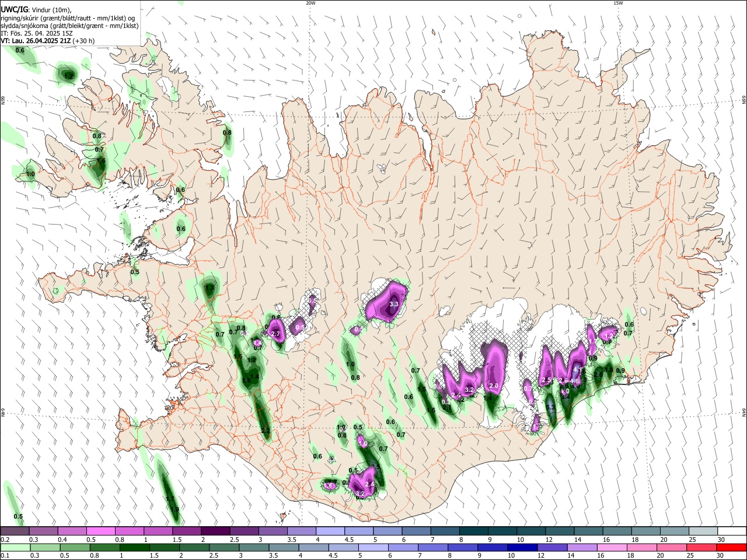
Task: Select the dark teal 8–9 snow legend swatch
Action: (x=473, y=531)
